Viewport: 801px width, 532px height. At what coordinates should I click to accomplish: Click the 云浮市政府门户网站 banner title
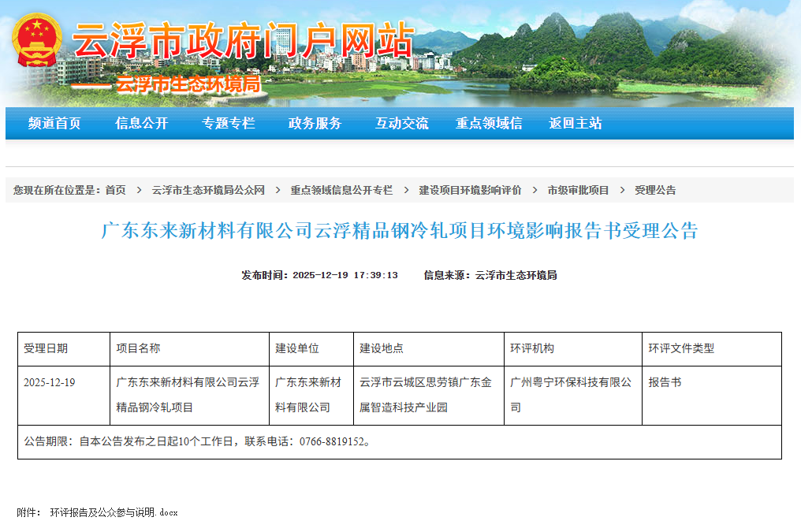(x=243, y=40)
